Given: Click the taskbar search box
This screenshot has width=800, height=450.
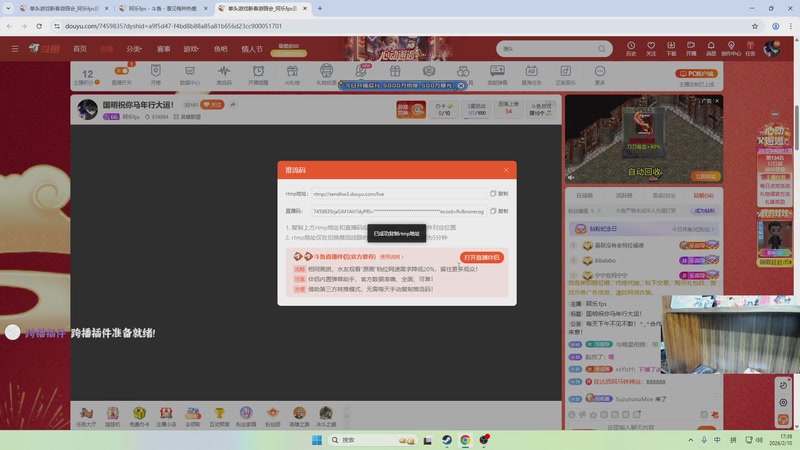Looking at the screenshot, I should click(x=371, y=440).
